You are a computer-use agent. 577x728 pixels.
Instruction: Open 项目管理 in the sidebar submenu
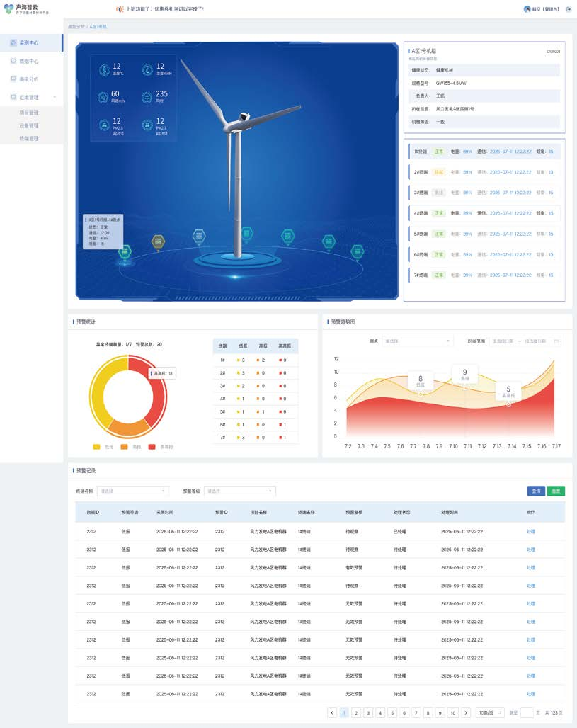click(29, 113)
